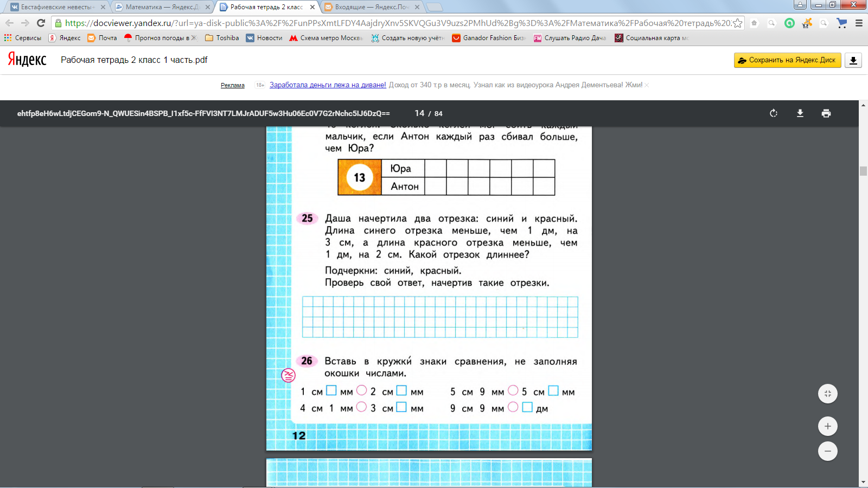Reload the page
Viewport: 868px width, 488px height.
point(41,23)
